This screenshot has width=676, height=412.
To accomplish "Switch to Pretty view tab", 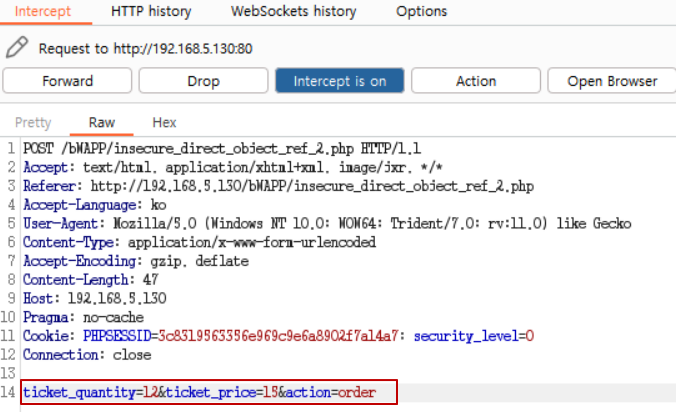I will 33,123.
